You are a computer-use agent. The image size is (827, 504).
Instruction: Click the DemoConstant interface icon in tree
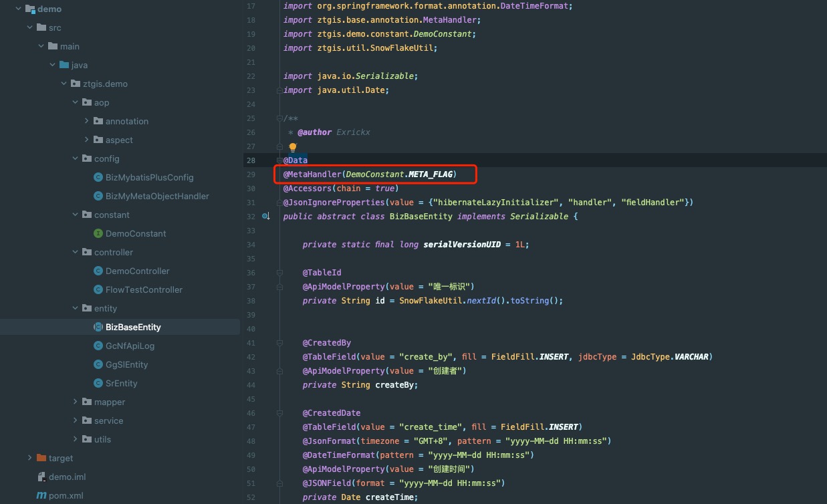[x=98, y=233]
